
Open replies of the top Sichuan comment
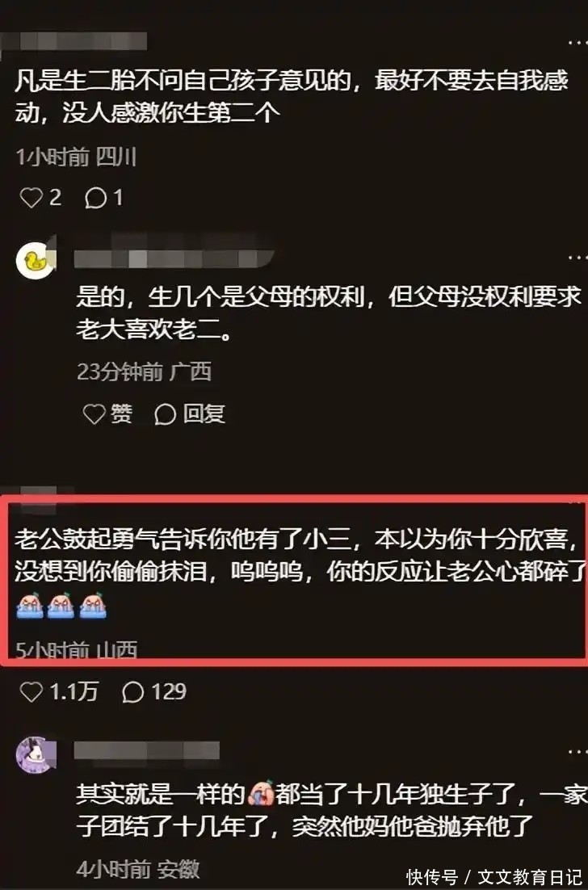104,198
